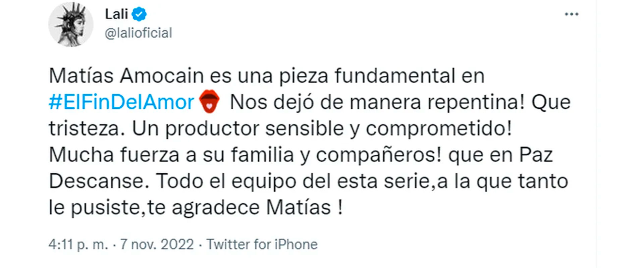Click the blue verified badge
Screen dimensions: 644x268
(x=139, y=14)
